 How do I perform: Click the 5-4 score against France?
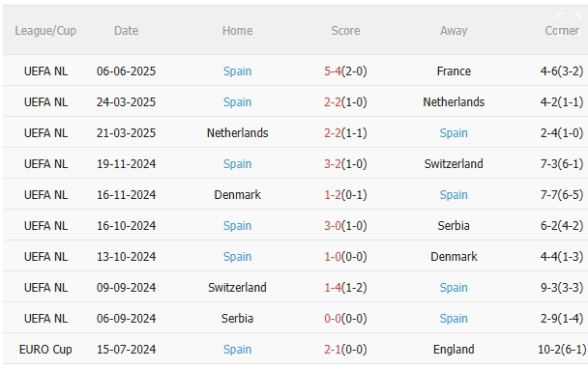click(333, 71)
